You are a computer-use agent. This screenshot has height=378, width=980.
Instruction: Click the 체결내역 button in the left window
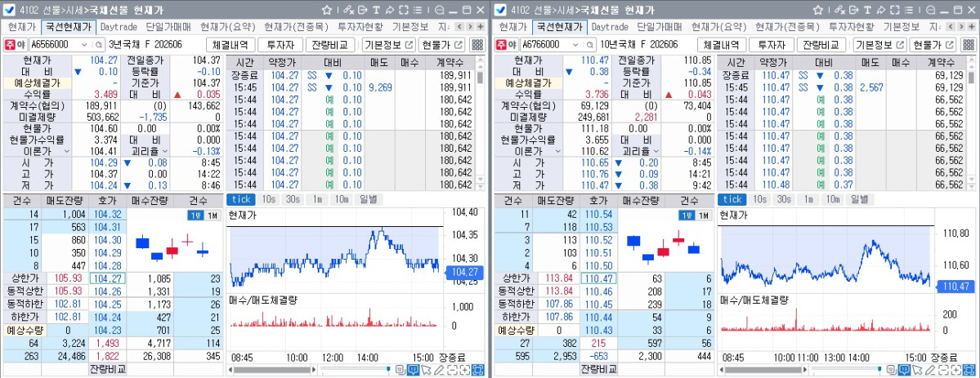click(230, 45)
